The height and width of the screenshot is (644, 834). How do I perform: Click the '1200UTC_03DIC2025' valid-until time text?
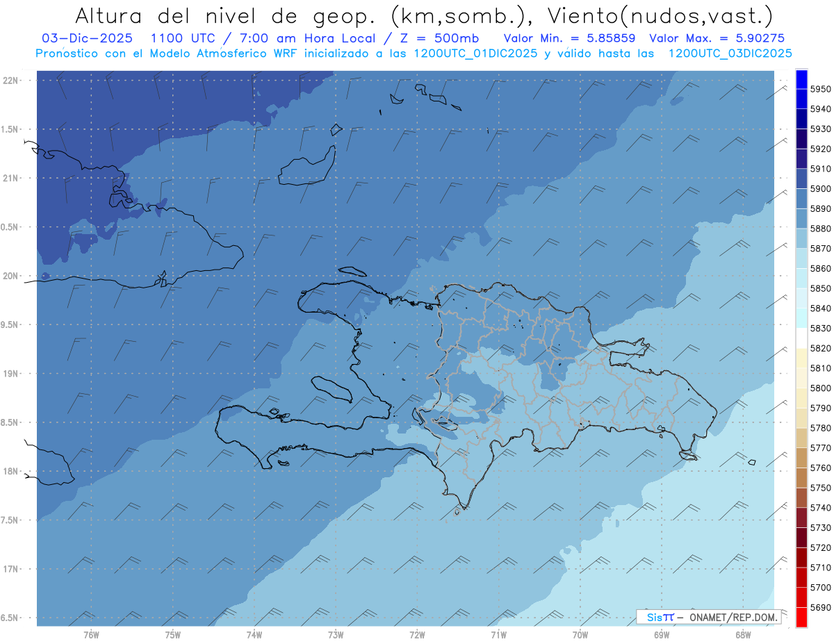(730, 53)
